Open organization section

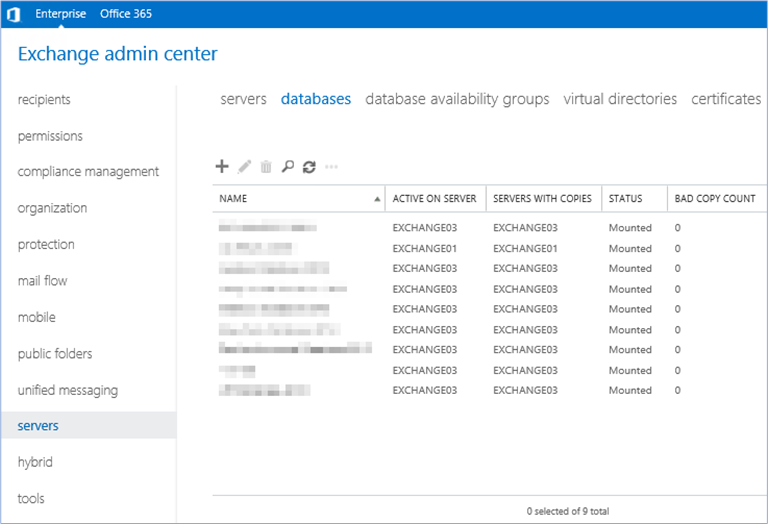[x=52, y=208]
